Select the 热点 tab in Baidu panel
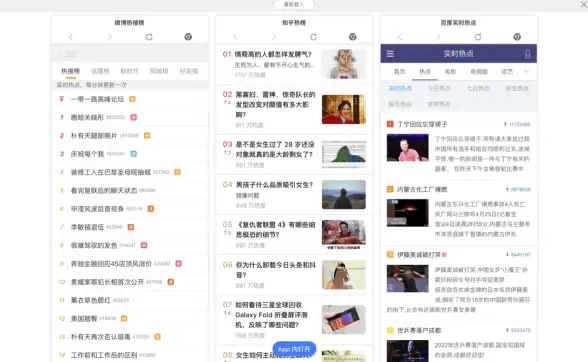The height and width of the screenshot is (362, 588). tap(425, 71)
